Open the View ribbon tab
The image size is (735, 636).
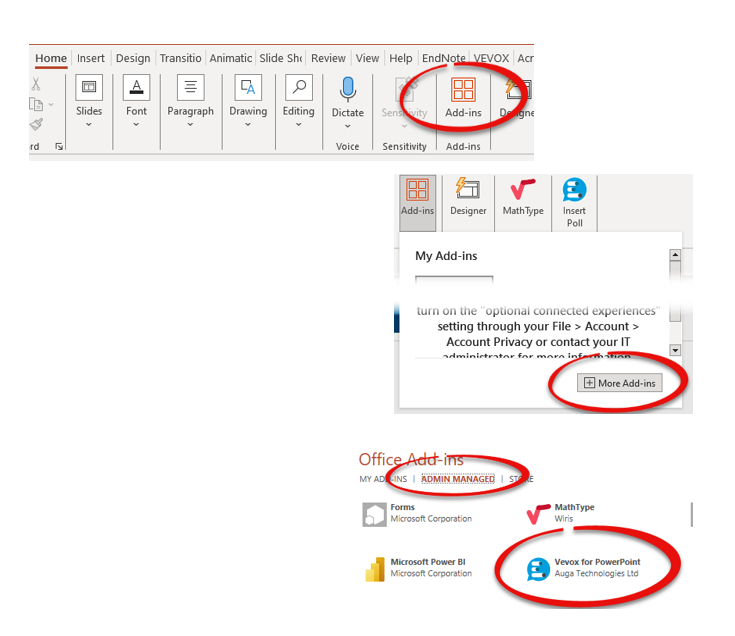pos(367,58)
